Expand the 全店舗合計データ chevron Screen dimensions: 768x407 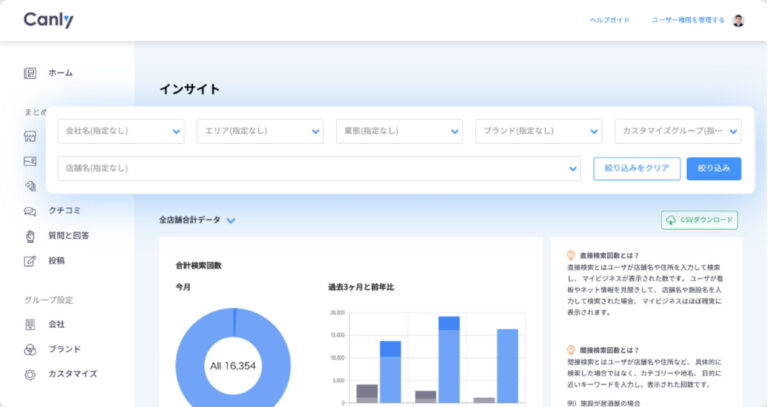(231, 220)
